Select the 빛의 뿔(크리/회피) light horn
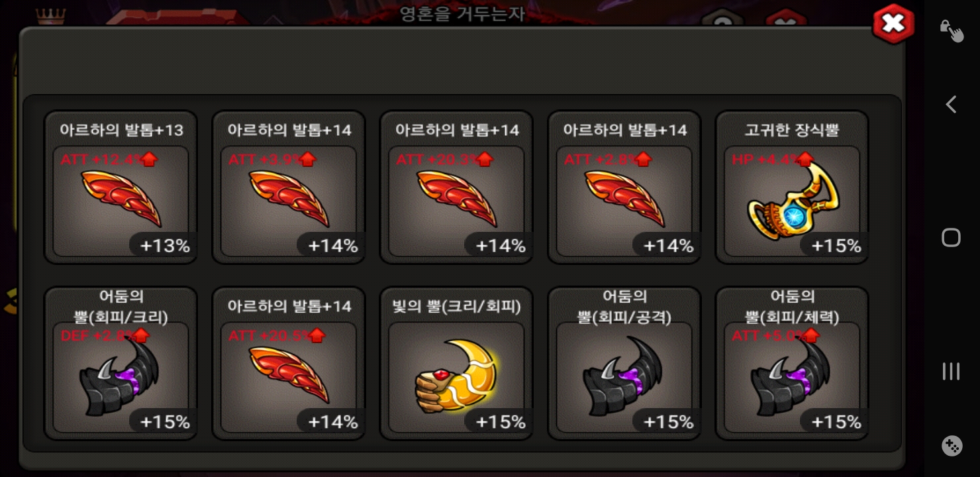This screenshot has width=980, height=477. 456,364
